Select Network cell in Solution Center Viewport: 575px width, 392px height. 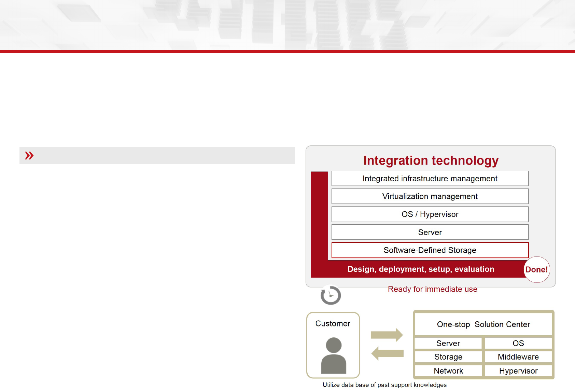[448, 371]
